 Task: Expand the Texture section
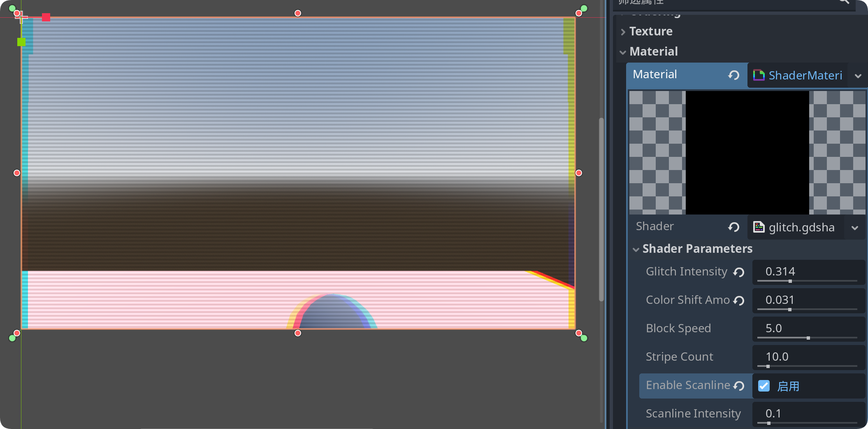coord(651,31)
